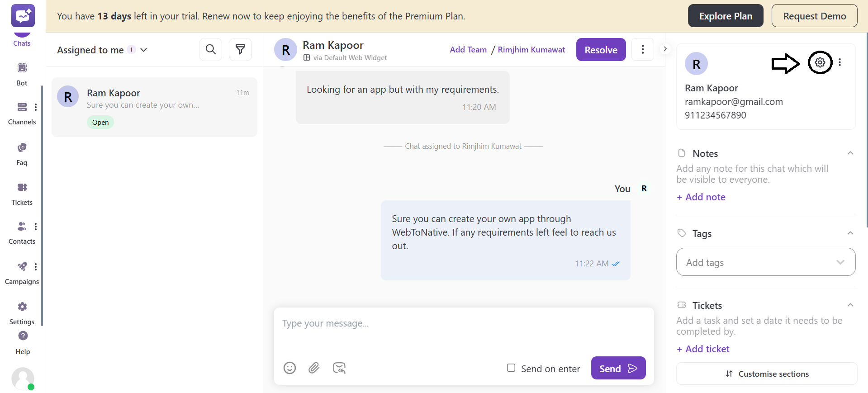Click Ram Kapoor avatar in chat header
Image resolution: width=868 pixels, height=393 pixels.
click(x=285, y=50)
